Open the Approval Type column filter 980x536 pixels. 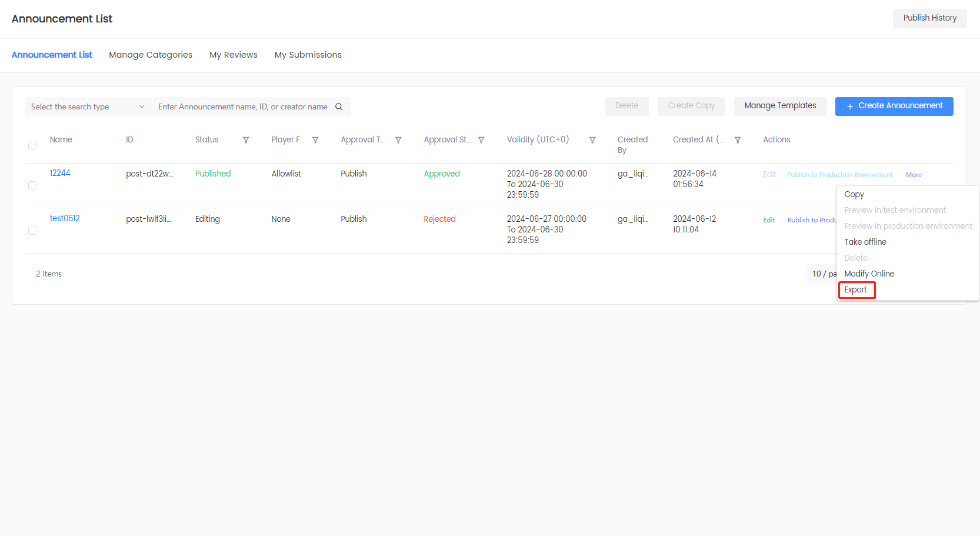coord(398,139)
